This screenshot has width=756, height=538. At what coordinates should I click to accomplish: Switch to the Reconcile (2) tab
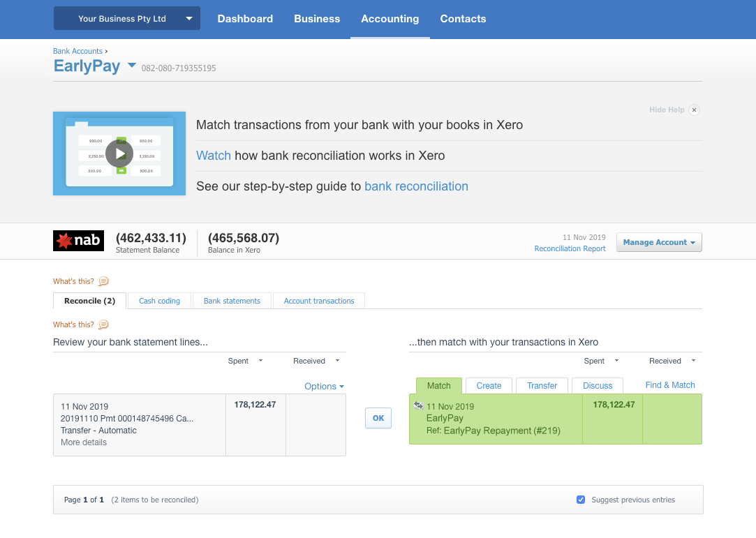click(x=89, y=301)
